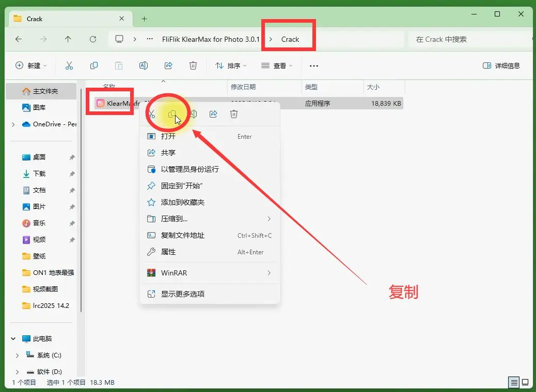Choose 显示更多选项 in the context menu
The image size is (536, 392).
point(210,294)
